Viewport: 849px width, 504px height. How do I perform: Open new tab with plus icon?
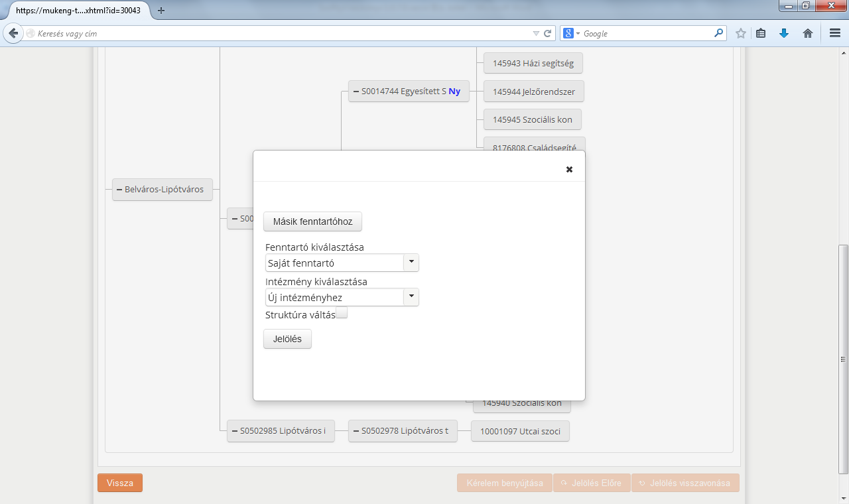pyautogui.click(x=161, y=11)
